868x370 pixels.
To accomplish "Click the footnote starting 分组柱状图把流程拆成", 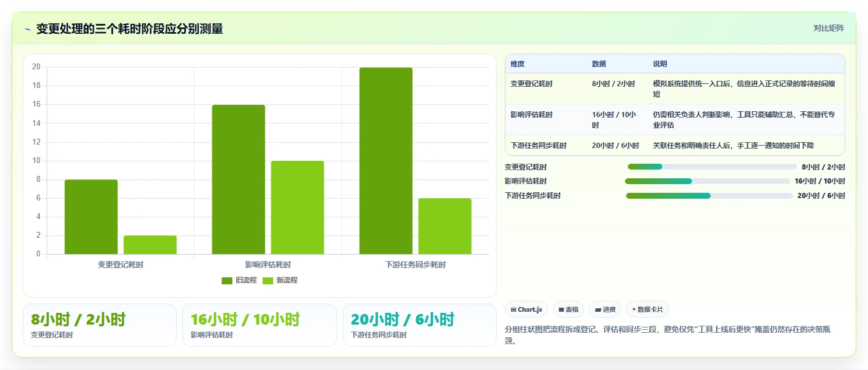I will click(x=667, y=335).
